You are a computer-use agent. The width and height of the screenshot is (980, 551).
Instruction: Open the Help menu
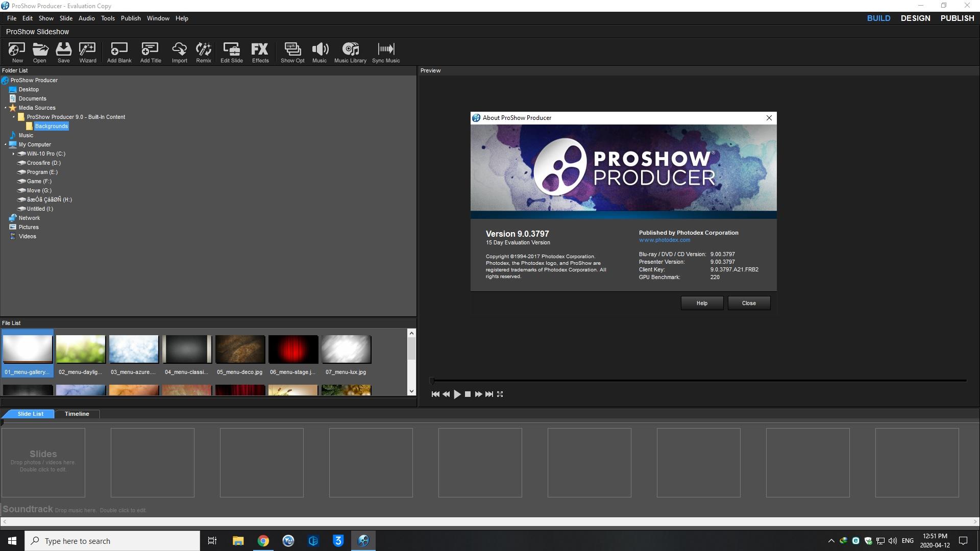click(x=182, y=18)
